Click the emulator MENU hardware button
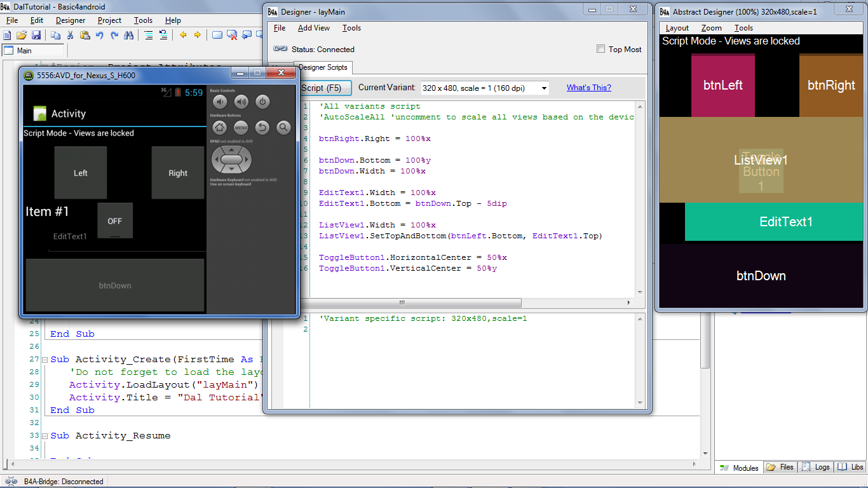Screen dimensions: 868x488 click(241, 127)
